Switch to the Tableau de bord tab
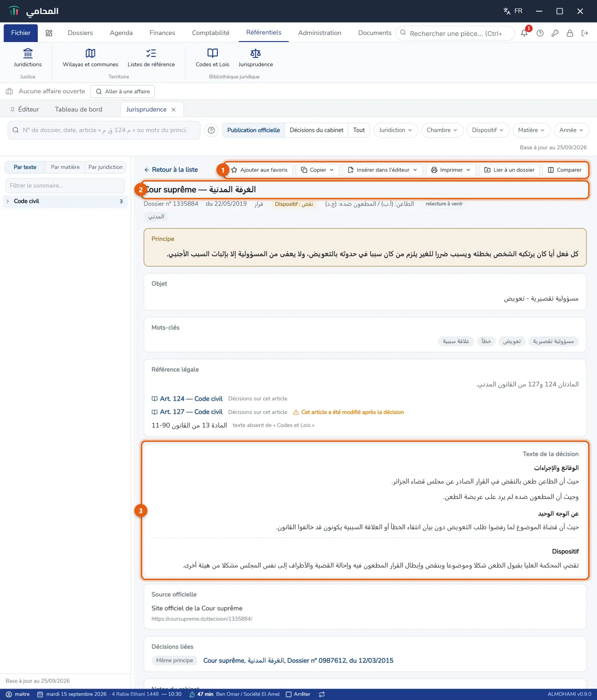Viewport: 597px width, 700px height. pyautogui.click(x=79, y=109)
